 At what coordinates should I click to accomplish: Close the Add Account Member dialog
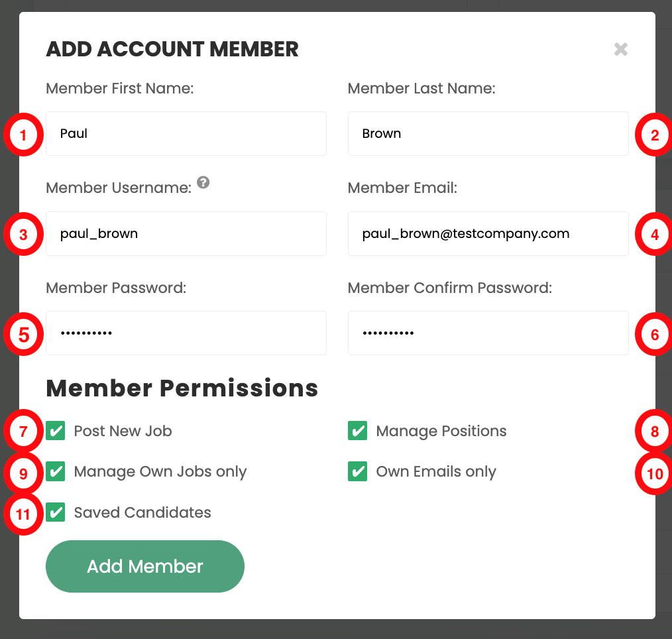[x=620, y=49]
